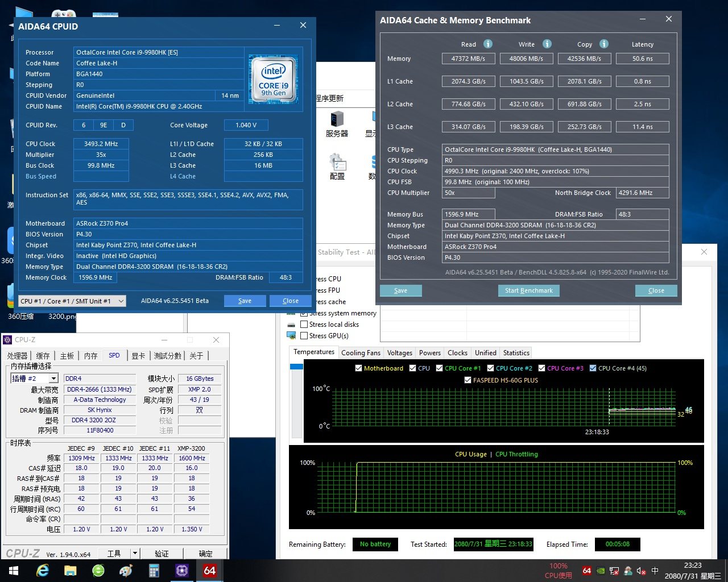
Task: Click the Chinese input method indicator
Action: click(x=655, y=571)
